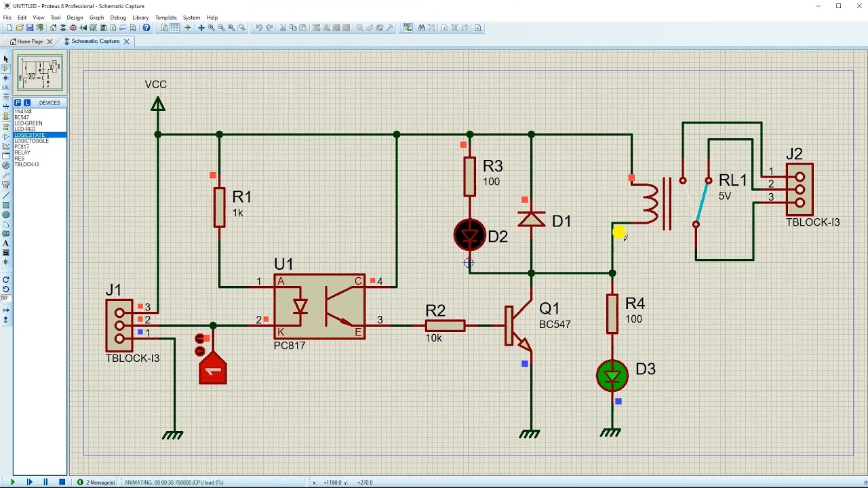The height and width of the screenshot is (488, 868).
Task: Activate Component Mode in the side toolbar
Action: [x=6, y=68]
